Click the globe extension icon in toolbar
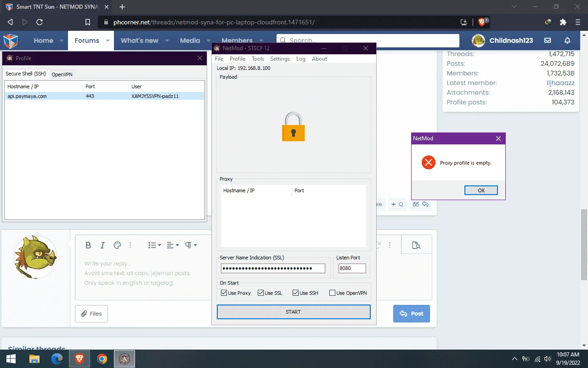The image size is (588, 368). pos(548,22)
